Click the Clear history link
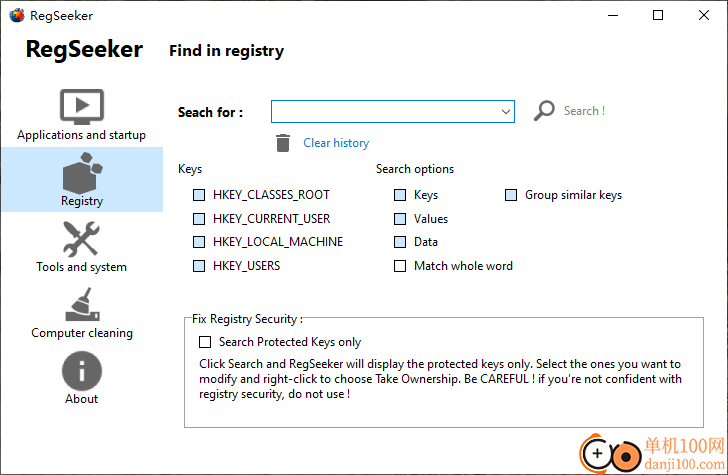The width and height of the screenshot is (728, 475). pos(336,143)
